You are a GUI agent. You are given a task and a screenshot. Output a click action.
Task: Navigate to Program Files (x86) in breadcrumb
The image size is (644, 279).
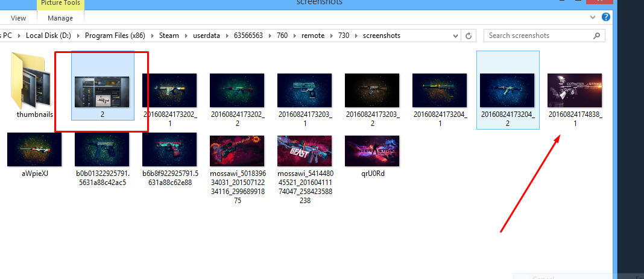[115, 36]
